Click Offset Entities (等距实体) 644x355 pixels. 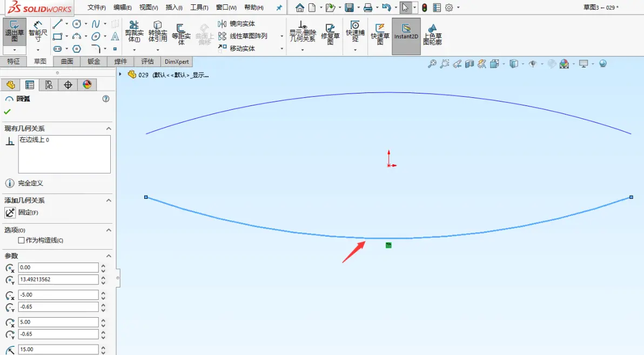[x=181, y=33]
